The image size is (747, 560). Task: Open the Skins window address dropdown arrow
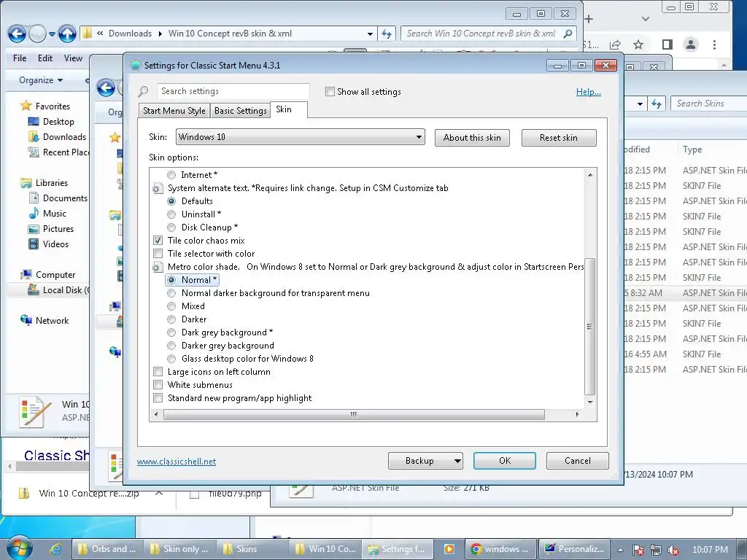[x=640, y=104]
